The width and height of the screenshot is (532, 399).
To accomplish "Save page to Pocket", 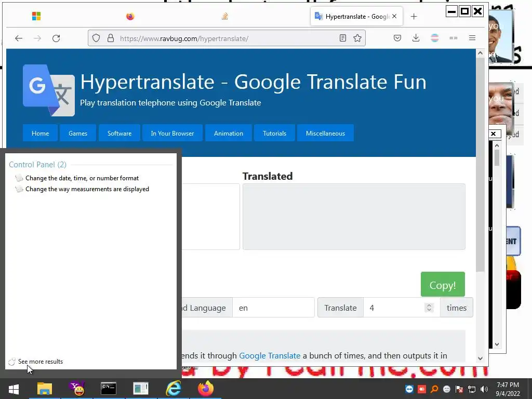I will pos(397,38).
